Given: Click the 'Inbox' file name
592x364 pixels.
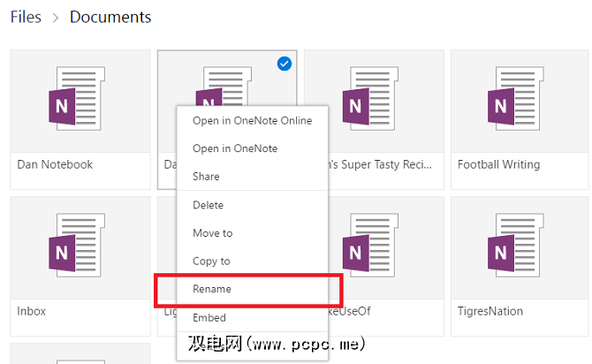Looking at the screenshot, I should tap(31, 311).
